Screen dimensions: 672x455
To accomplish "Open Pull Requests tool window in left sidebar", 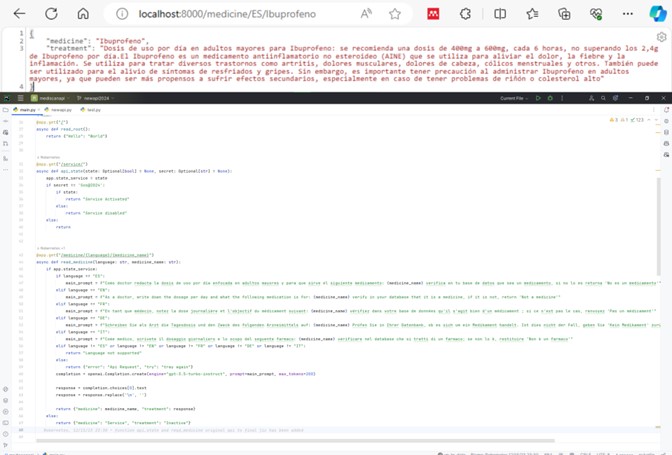I will tap(6, 144).
